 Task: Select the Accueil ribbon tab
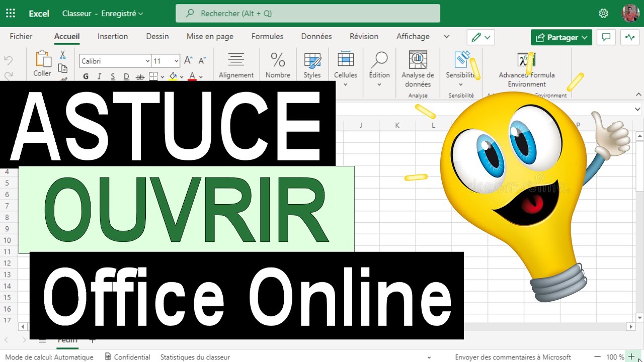pyautogui.click(x=67, y=36)
